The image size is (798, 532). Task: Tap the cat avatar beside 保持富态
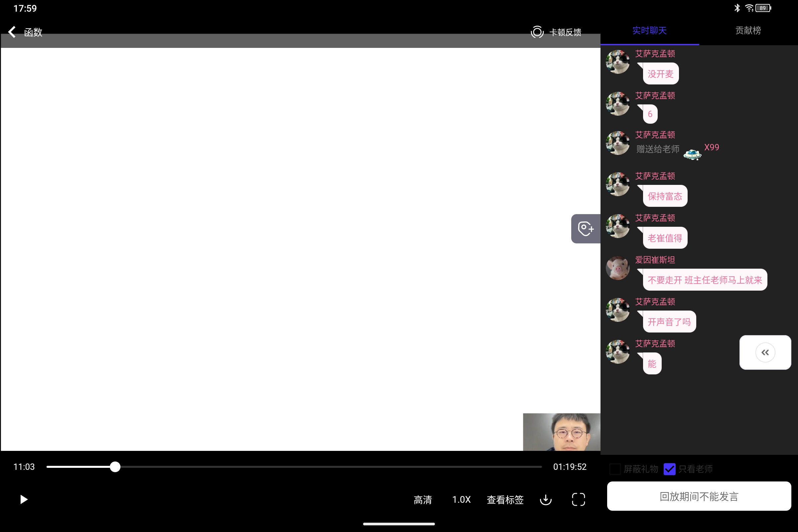617,184
